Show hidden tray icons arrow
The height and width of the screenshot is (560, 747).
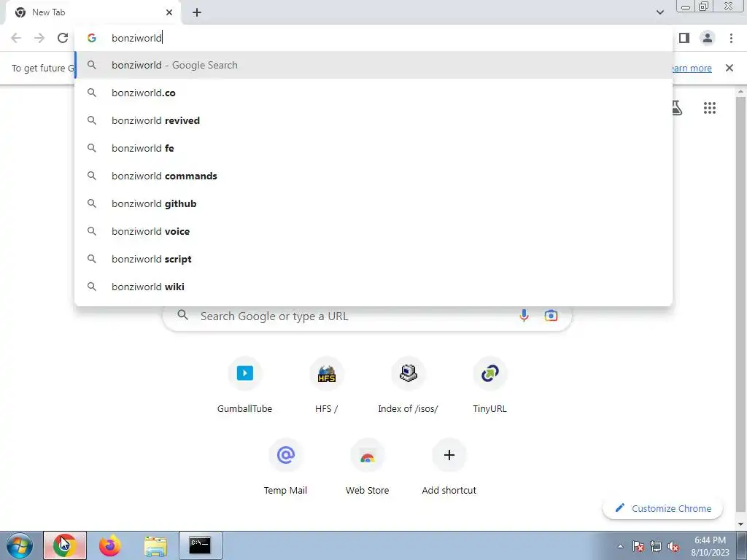click(620, 546)
